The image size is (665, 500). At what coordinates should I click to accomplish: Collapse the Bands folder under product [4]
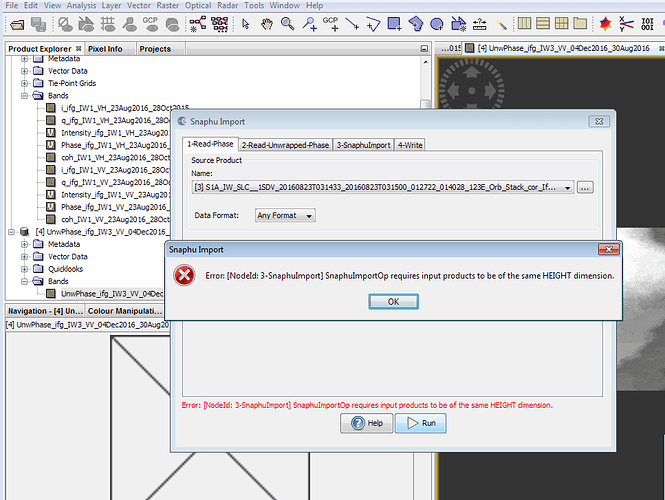(25, 281)
